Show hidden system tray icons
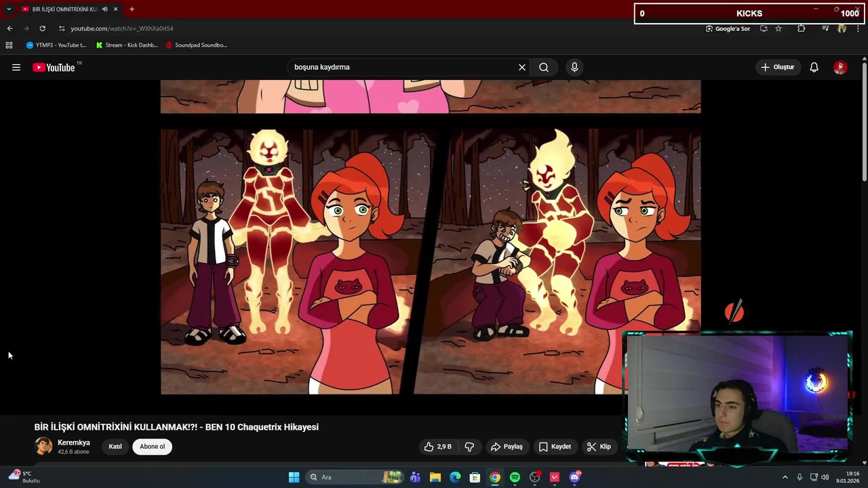 coord(785,477)
